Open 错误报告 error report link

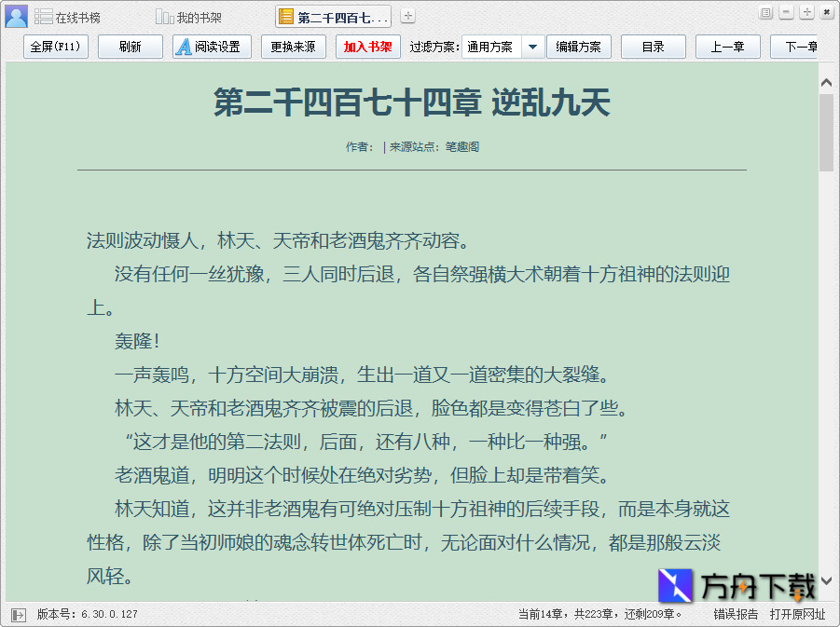[738, 613]
